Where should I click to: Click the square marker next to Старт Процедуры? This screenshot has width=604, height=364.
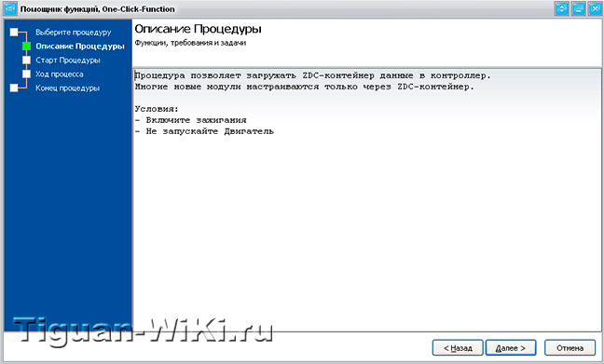point(27,60)
